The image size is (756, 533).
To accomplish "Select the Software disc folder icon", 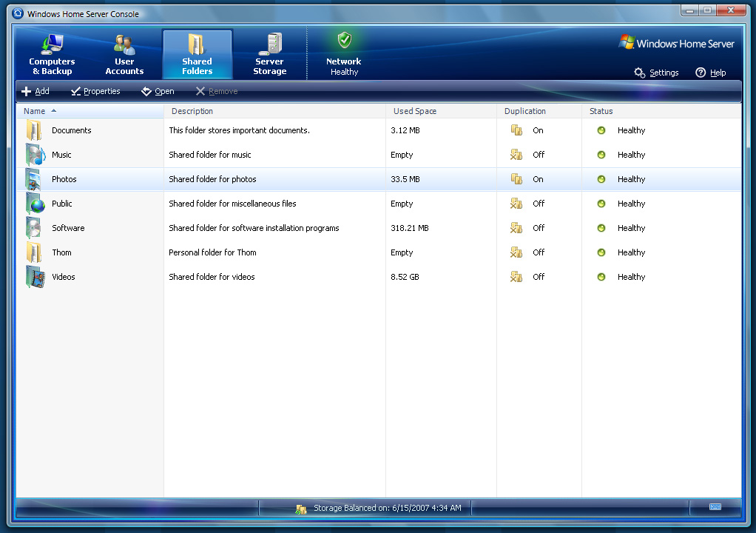I will [x=35, y=228].
